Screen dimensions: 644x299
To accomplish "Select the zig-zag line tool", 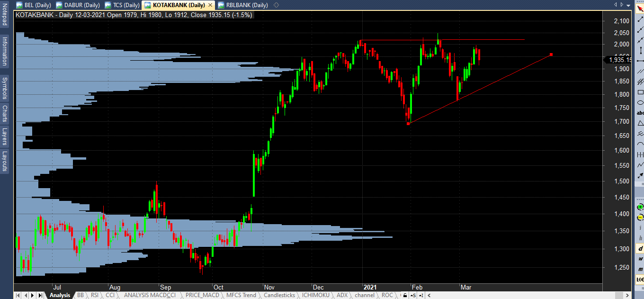I will coord(640,165).
